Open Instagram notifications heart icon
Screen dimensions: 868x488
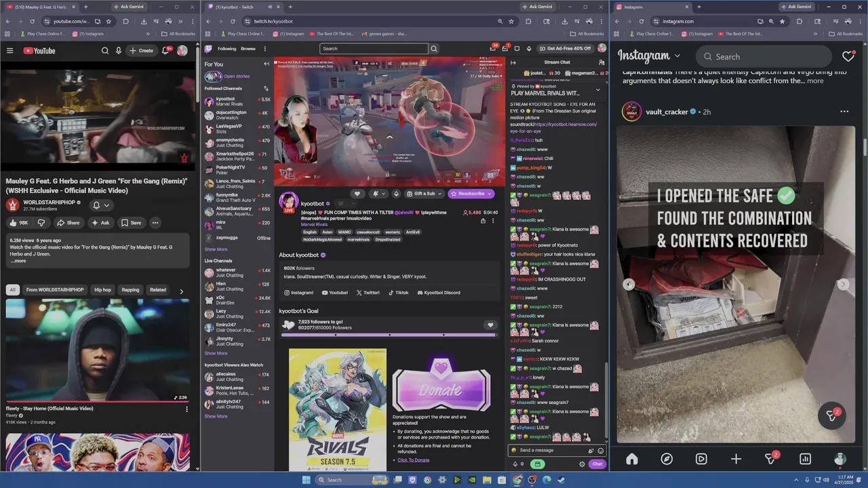tap(848, 57)
